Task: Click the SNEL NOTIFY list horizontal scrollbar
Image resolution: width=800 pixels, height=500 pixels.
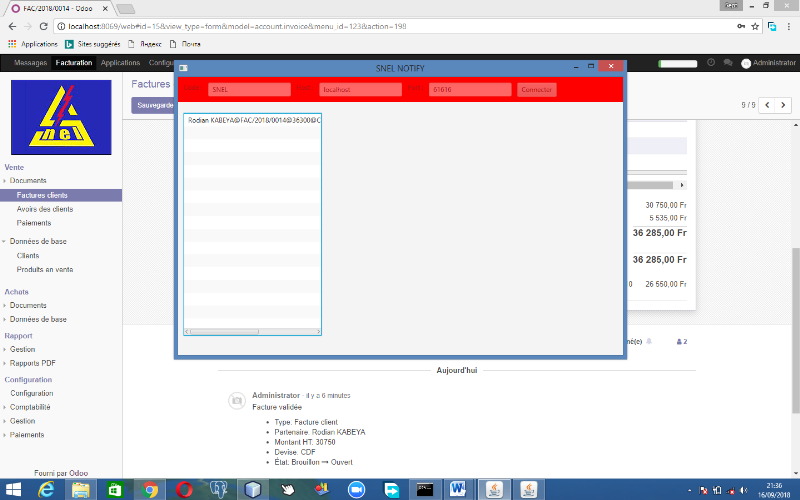Action: tap(224, 332)
